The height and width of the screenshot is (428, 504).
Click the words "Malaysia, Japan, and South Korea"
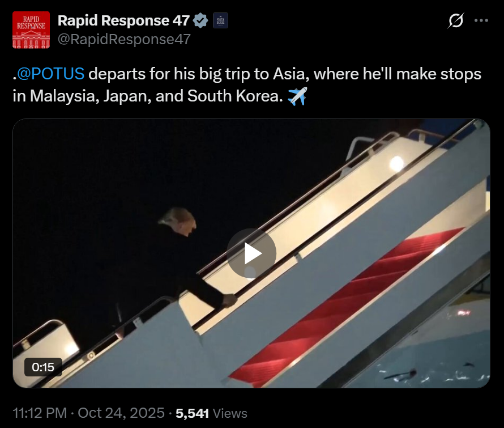(156, 96)
